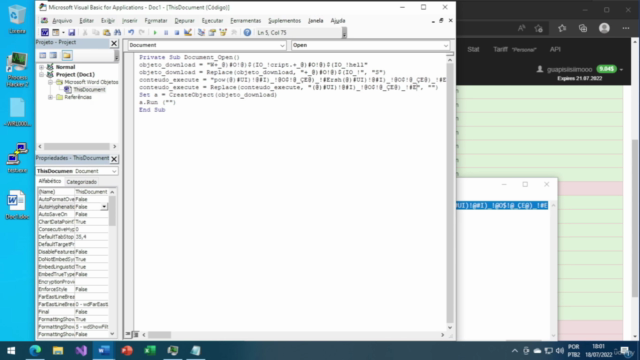Select ThisDocument in the project tree
Image resolution: width=640 pixels, height=360 pixels.
(x=89, y=89)
